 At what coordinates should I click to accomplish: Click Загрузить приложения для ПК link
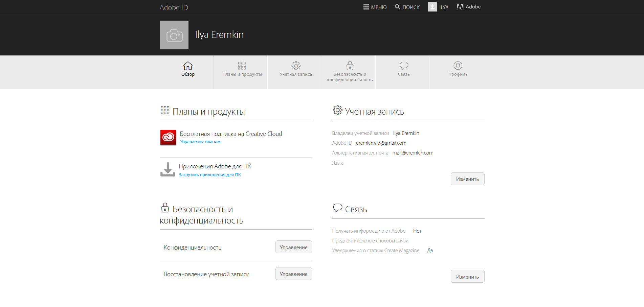210,175
